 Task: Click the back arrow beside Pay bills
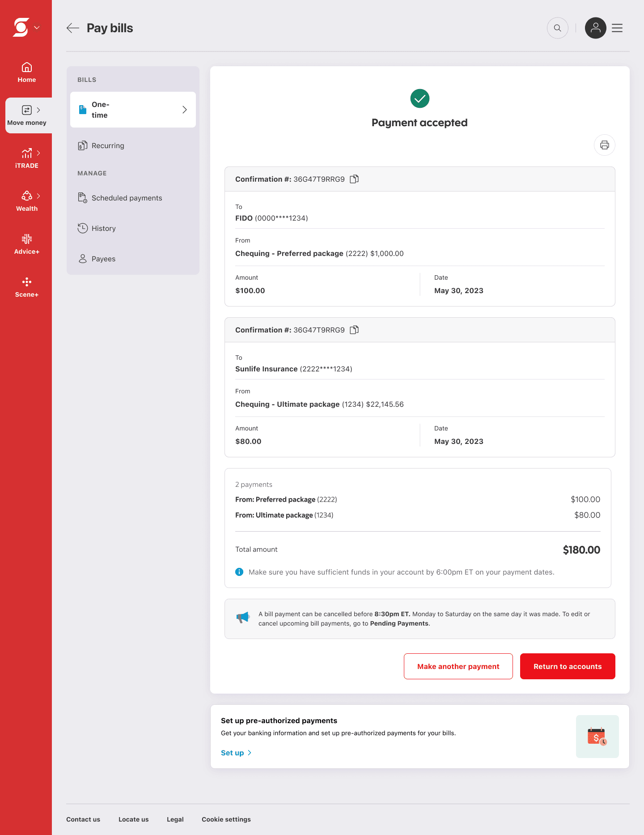pos(73,28)
